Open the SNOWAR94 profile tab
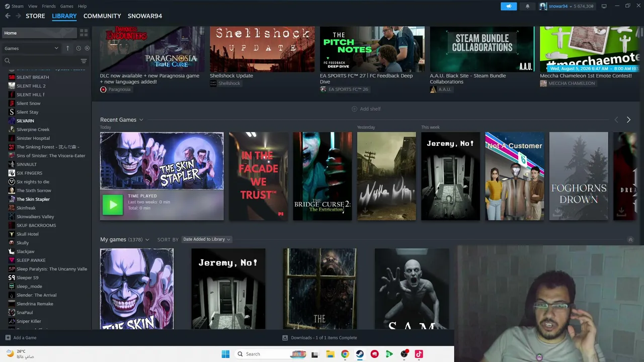Image resolution: width=644 pixels, height=362 pixels. 145,16
